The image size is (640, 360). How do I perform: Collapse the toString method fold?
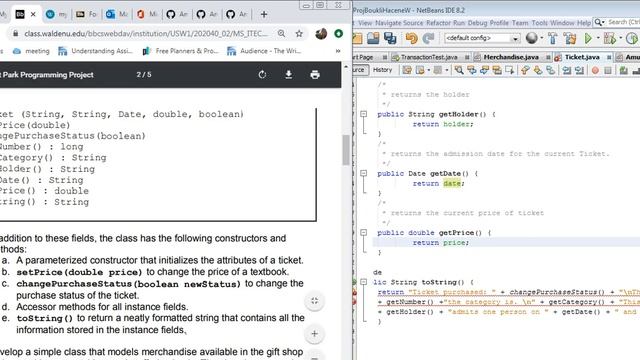click(363, 282)
